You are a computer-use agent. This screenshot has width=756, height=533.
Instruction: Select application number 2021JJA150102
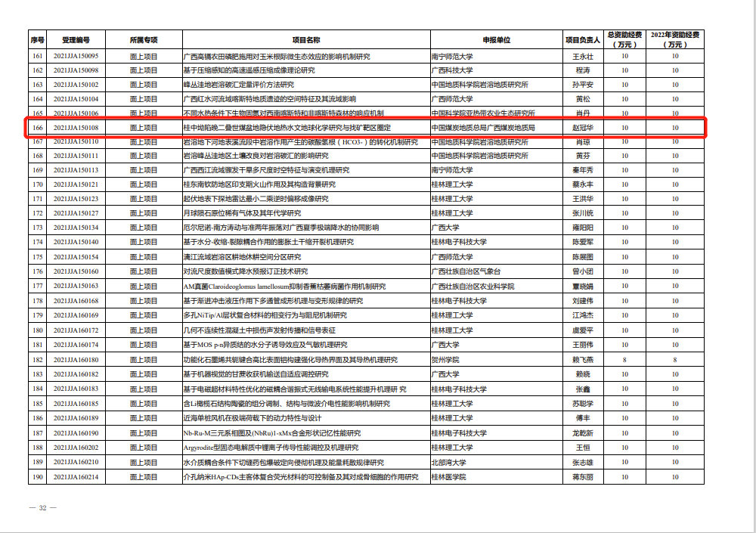coord(76,85)
